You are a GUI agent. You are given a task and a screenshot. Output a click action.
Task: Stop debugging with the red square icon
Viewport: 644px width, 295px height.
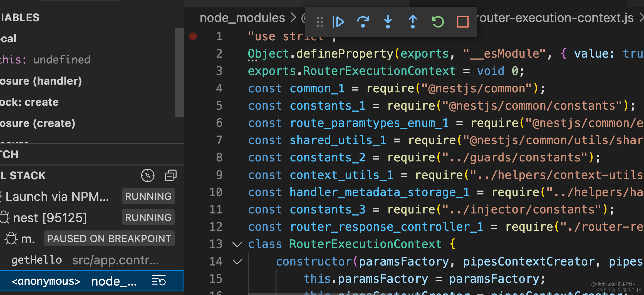coord(463,22)
